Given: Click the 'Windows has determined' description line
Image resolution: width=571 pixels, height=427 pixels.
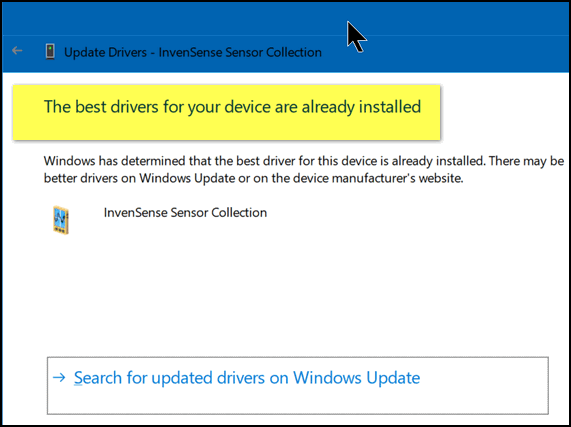Looking at the screenshot, I should point(304,161).
